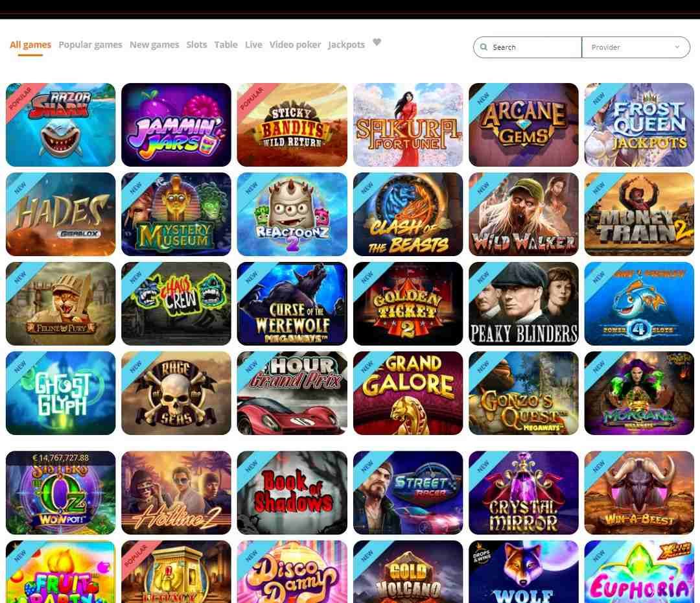Select Gonzo's Quest Megaways tile

[x=524, y=393]
